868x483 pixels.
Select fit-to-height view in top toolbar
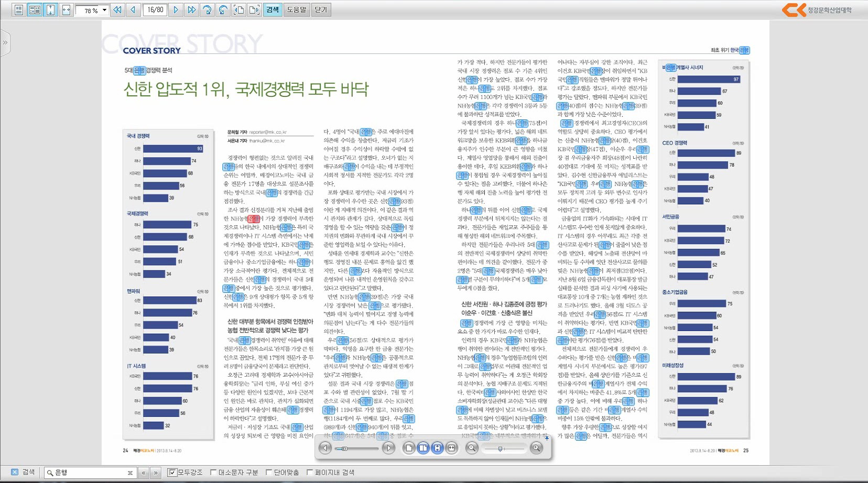(50, 10)
